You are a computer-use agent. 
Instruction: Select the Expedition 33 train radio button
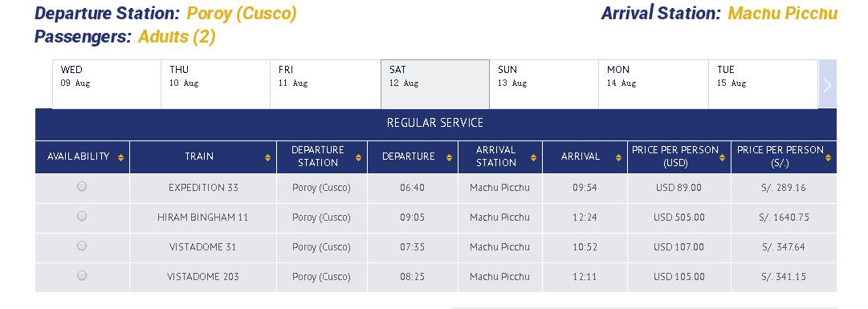82,187
